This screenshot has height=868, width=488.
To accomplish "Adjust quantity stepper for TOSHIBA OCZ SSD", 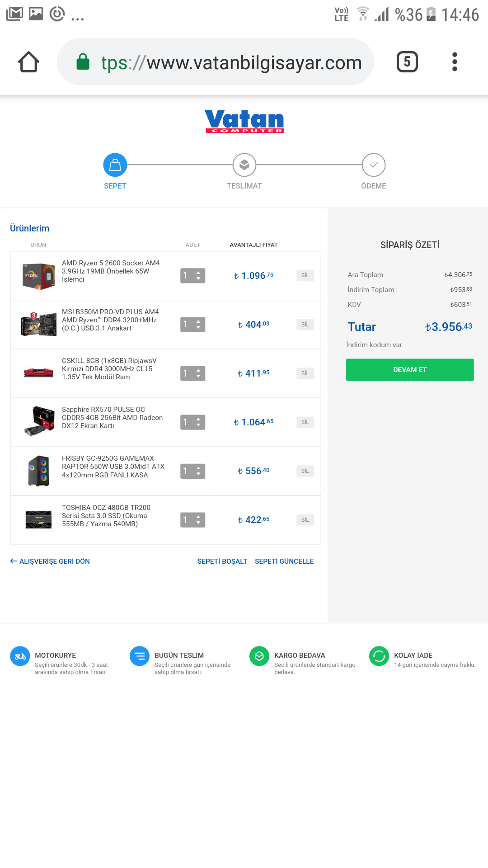I will pos(193,519).
